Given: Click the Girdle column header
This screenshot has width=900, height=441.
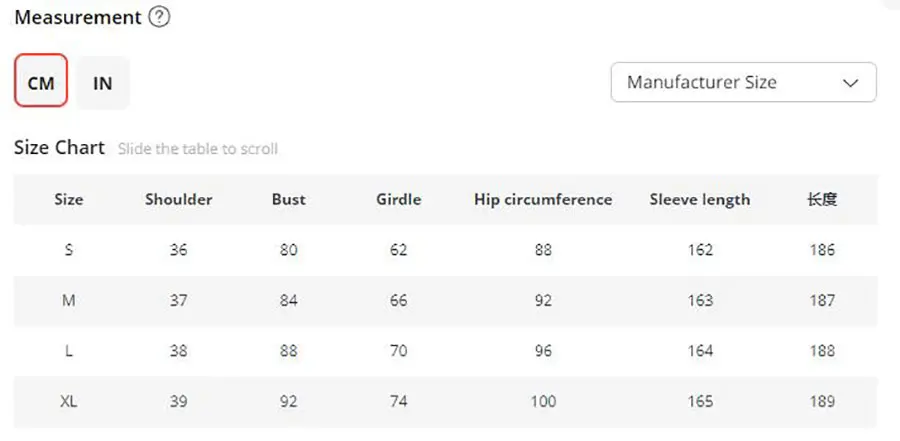Looking at the screenshot, I should (x=398, y=199).
